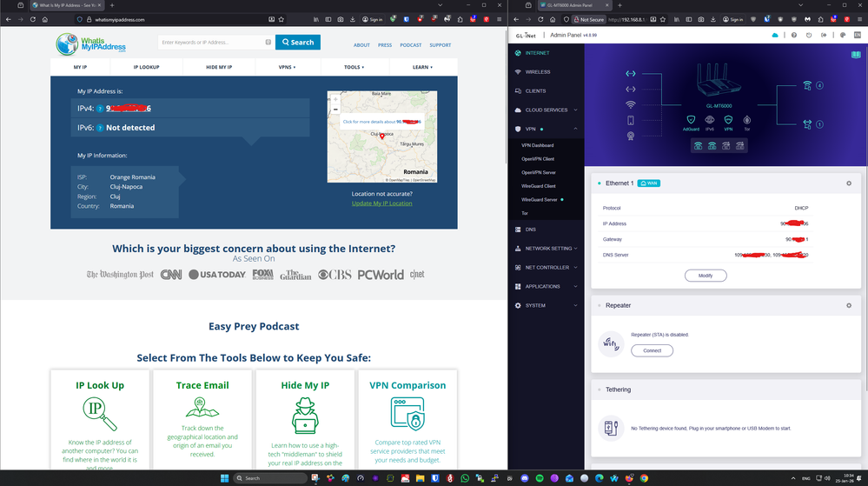Open Spotify from the taskbar
868x486 pixels.
(x=540, y=478)
